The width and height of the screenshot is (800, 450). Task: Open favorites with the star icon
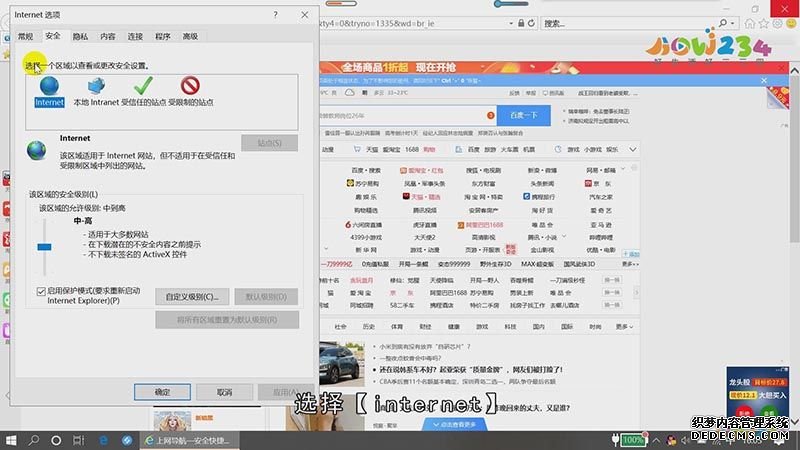764,23
